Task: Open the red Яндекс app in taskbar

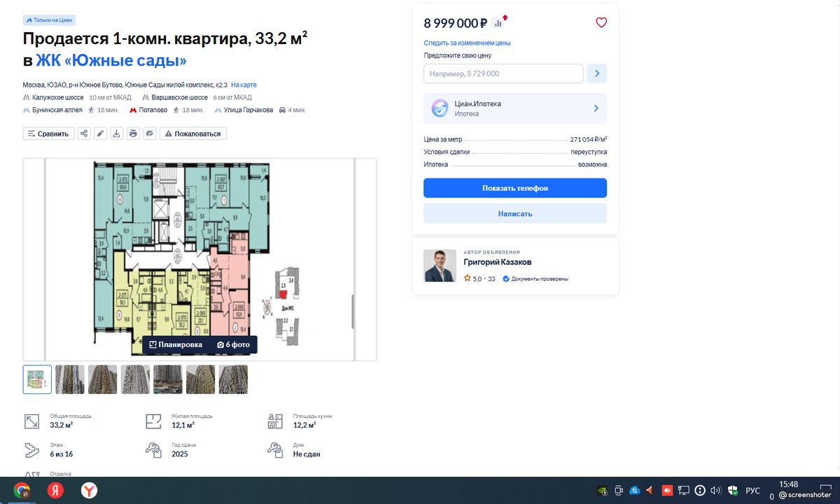Action: click(x=56, y=491)
